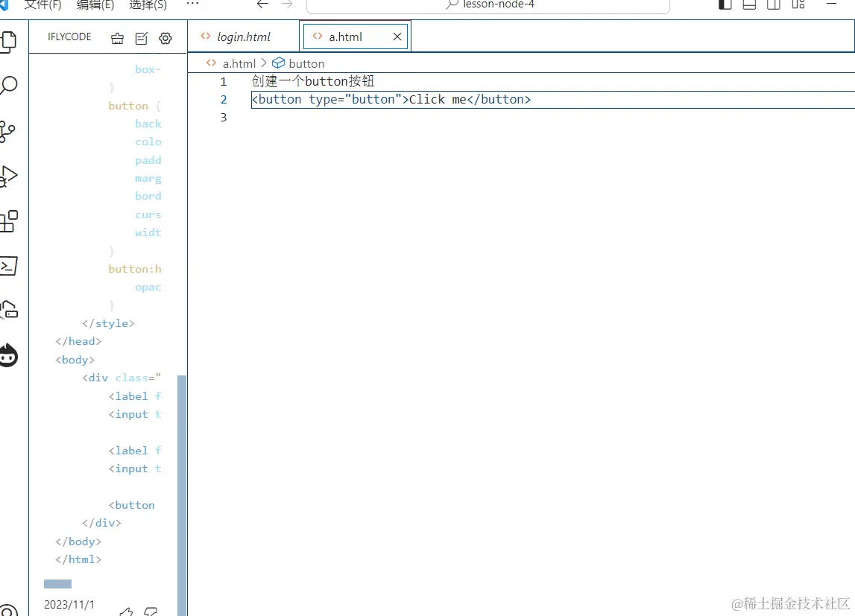
Task: Toggle primary side bar layout icon
Action: 725,4
